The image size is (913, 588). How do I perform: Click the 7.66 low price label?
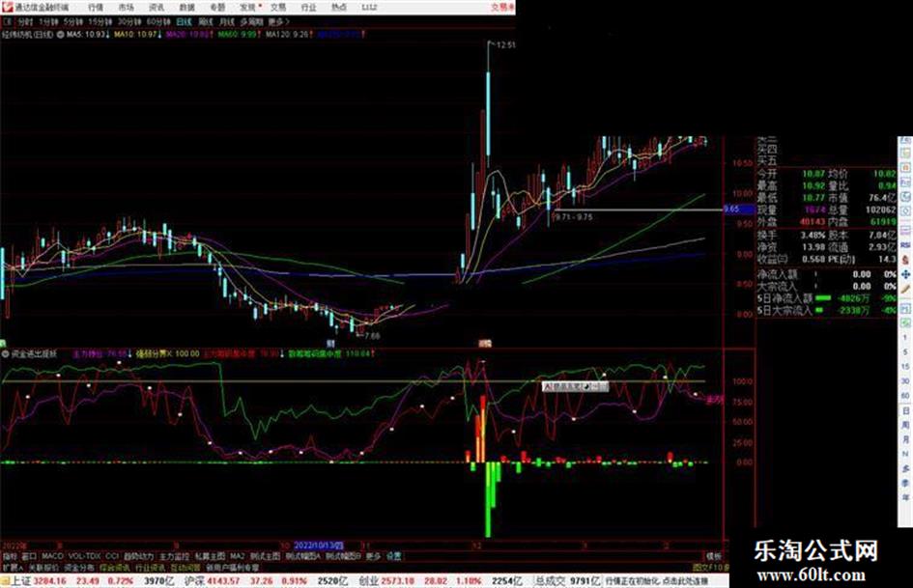372,336
